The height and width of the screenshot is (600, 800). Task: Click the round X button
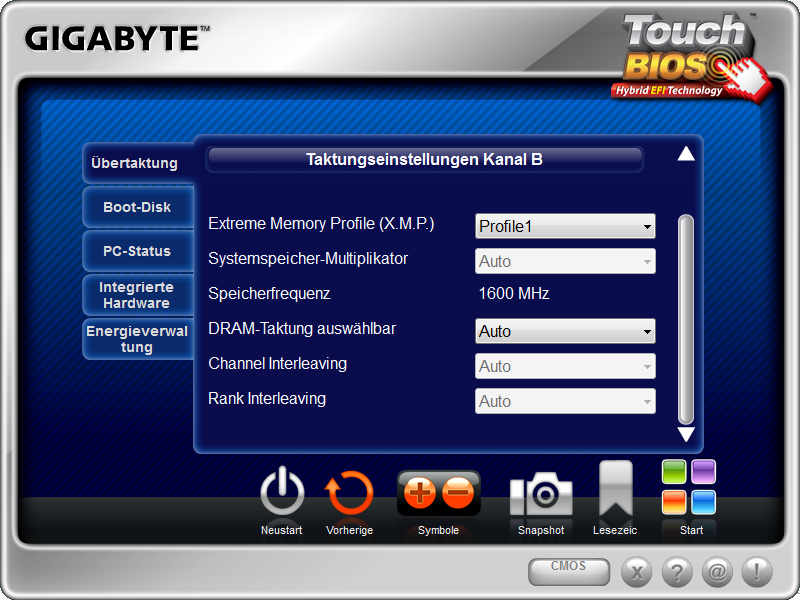click(636, 572)
